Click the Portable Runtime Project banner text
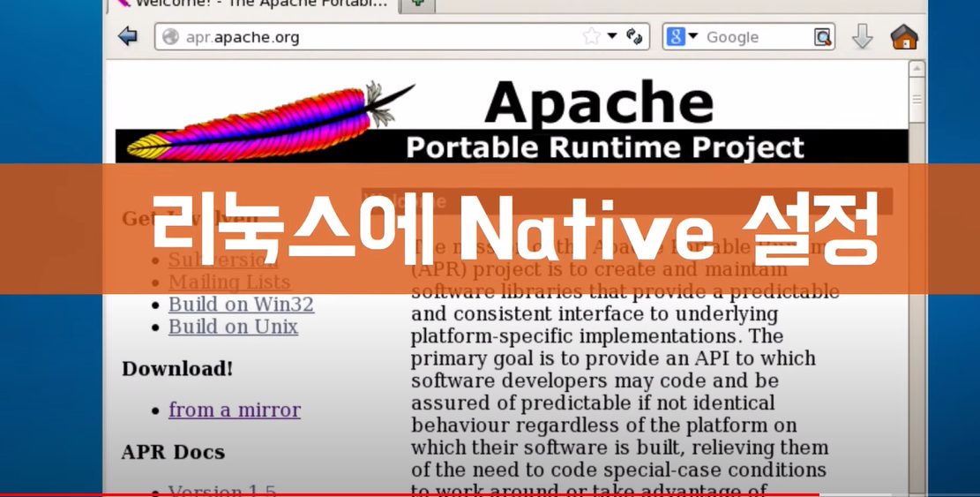980x497 pixels. [x=605, y=148]
